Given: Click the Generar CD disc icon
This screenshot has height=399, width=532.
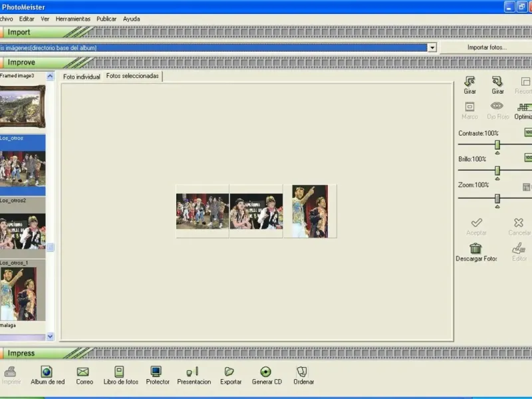Looking at the screenshot, I should tap(265, 372).
